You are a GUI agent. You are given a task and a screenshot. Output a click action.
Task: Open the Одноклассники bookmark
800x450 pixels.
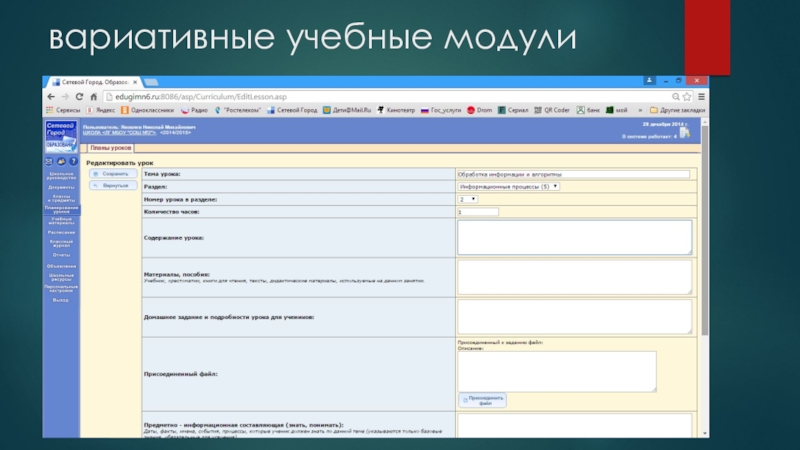click(147, 110)
